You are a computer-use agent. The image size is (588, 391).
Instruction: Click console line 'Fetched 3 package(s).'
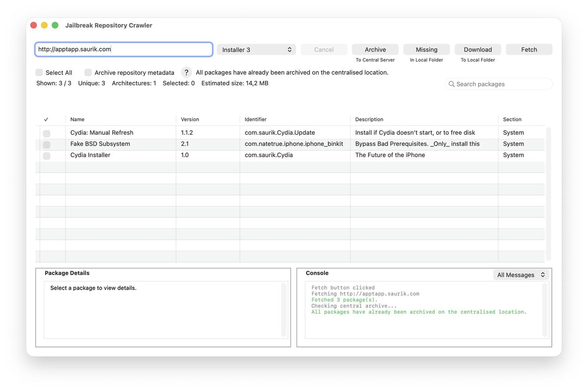(344, 300)
